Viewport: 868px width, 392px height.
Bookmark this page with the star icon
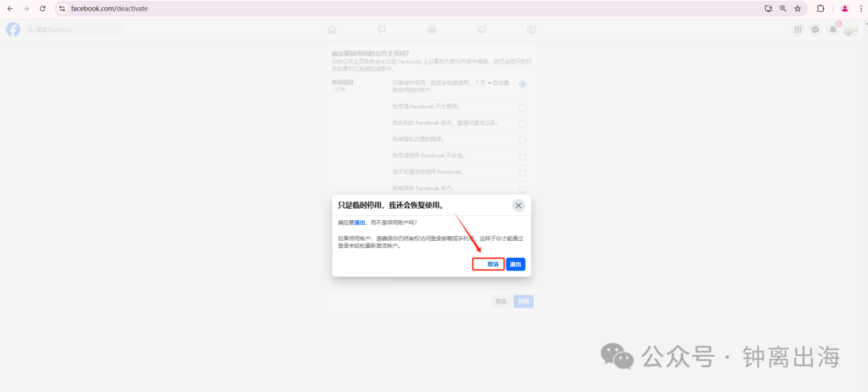coord(798,9)
